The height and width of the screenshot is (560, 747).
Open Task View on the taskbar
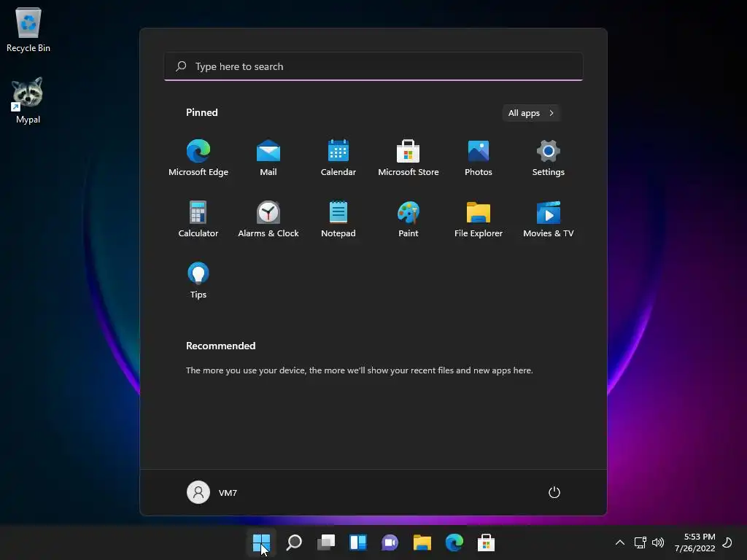tap(326, 542)
